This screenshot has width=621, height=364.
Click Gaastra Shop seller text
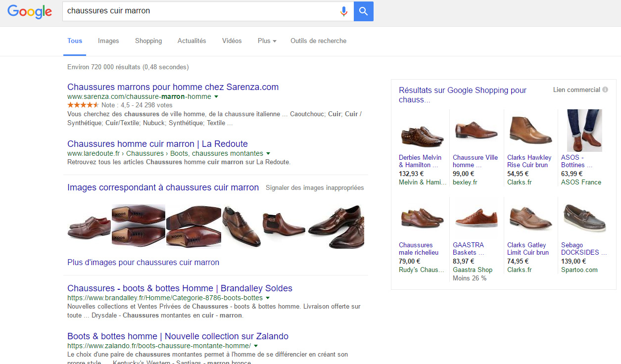click(x=473, y=270)
